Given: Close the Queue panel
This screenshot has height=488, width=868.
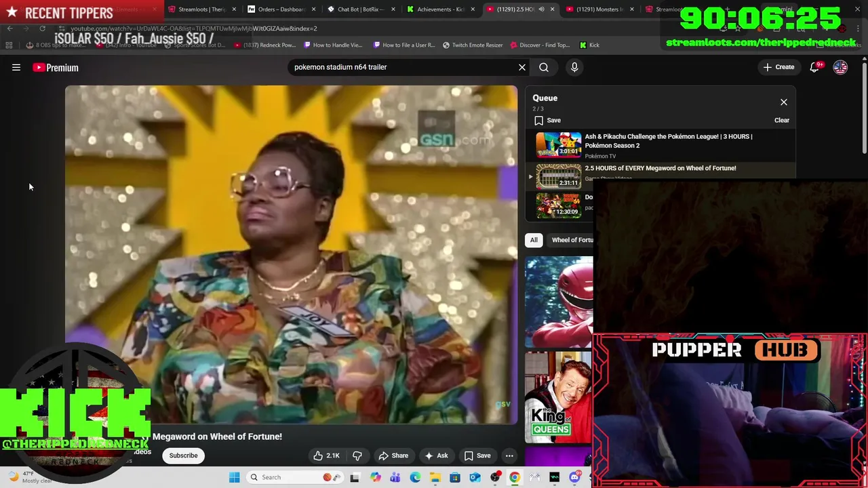Looking at the screenshot, I should pyautogui.click(x=784, y=102).
